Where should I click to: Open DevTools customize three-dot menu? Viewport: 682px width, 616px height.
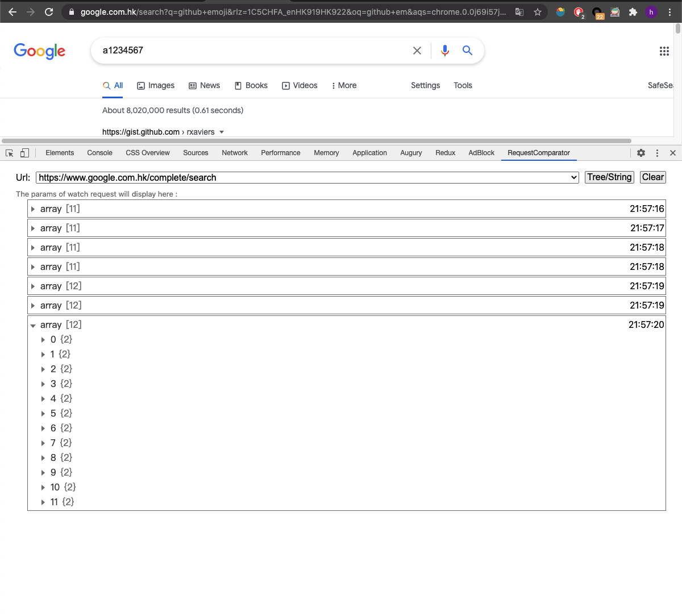[657, 153]
